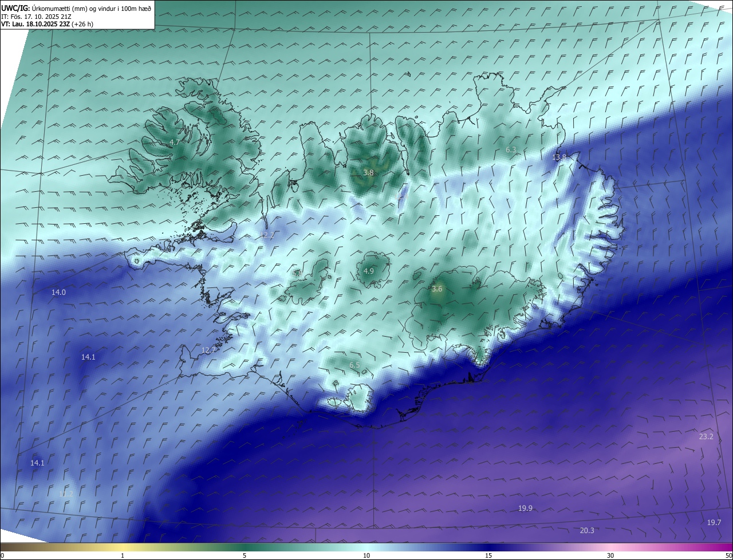Click the 13.8 value on the east coast
Viewport: 733px width, 560px height.
(559, 157)
